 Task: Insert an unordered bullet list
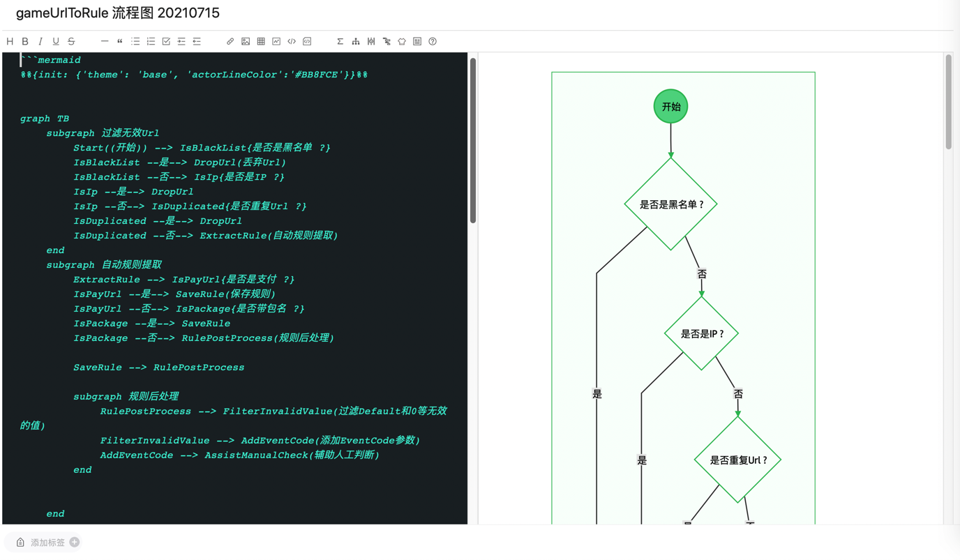[135, 42]
